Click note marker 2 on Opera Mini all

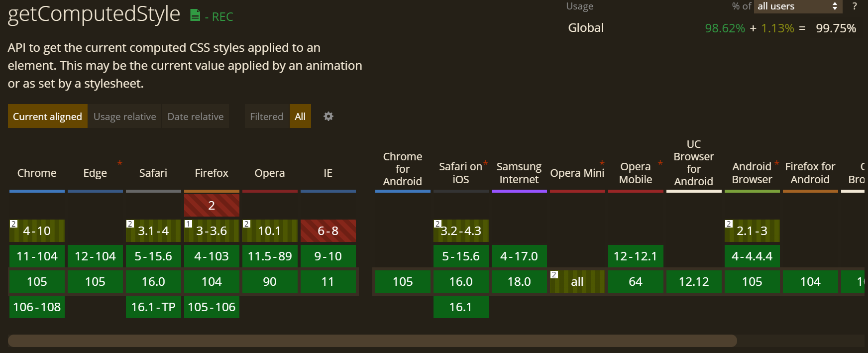554,274
